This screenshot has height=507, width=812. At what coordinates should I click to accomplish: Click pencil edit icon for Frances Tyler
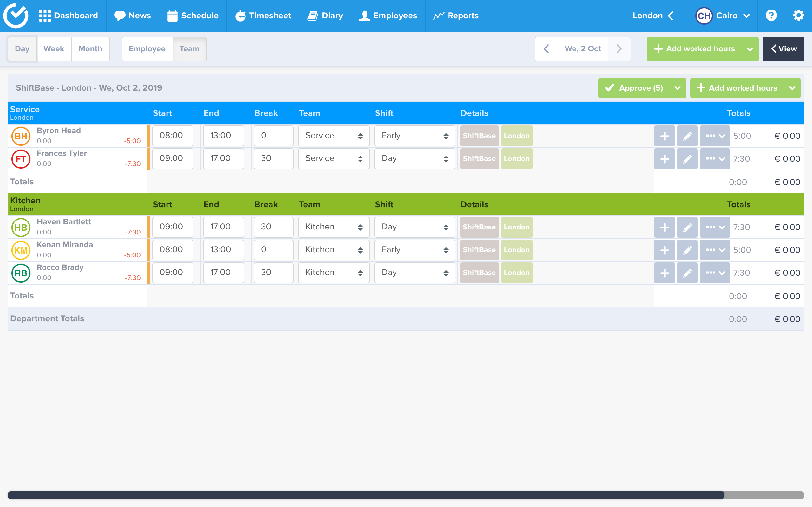[687, 159]
